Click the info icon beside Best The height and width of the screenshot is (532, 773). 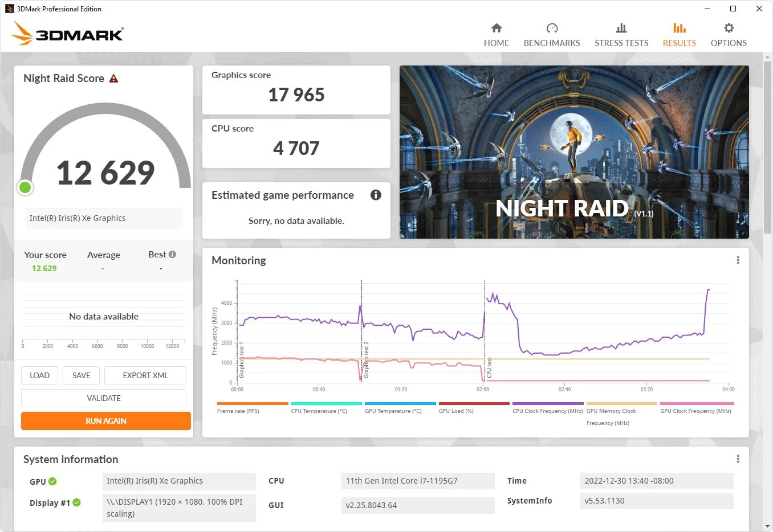[172, 255]
